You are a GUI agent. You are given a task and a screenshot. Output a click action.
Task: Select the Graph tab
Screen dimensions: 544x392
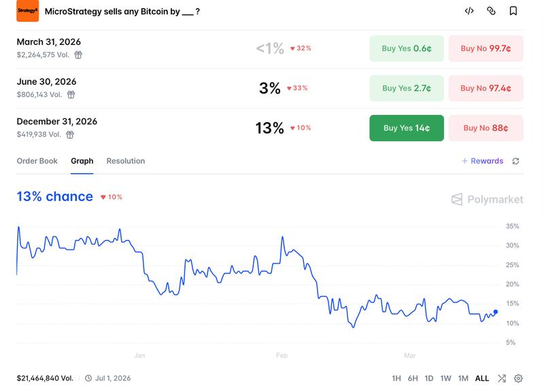(82, 161)
